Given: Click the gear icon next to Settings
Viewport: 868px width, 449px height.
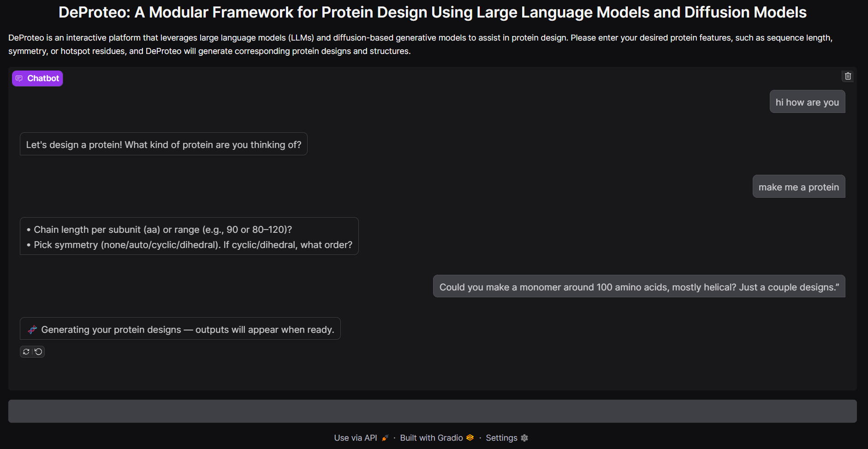Looking at the screenshot, I should point(524,438).
